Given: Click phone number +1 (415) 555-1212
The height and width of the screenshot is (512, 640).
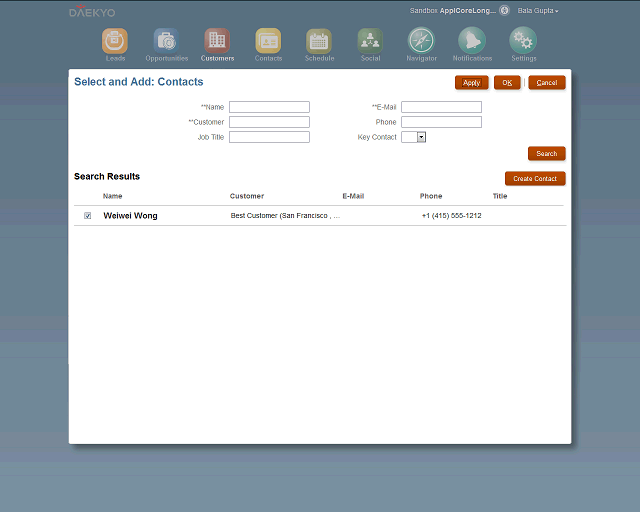Looking at the screenshot, I should [451, 216].
